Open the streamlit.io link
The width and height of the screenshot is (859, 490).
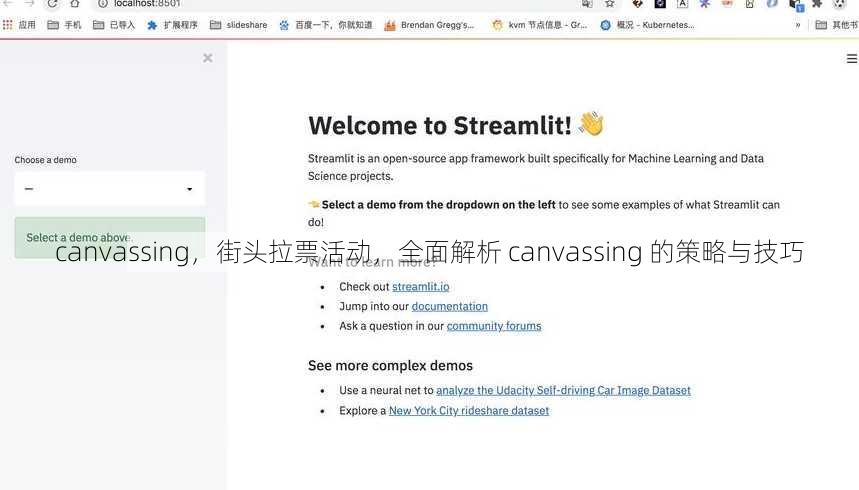point(420,287)
